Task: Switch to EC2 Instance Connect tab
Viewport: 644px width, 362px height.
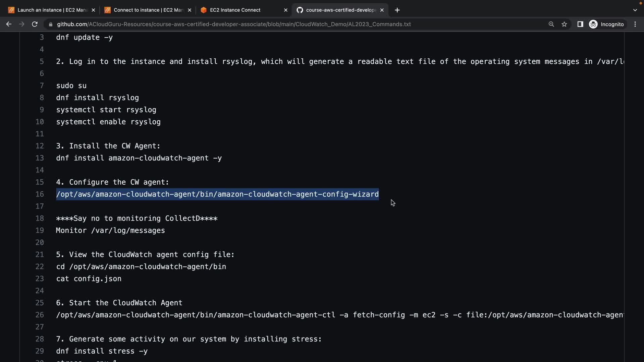Action: point(235,10)
